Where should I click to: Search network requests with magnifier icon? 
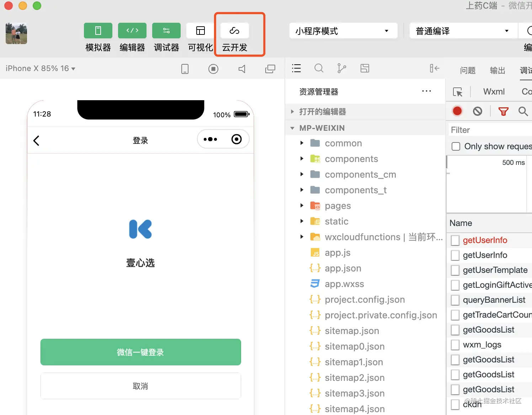(523, 111)
